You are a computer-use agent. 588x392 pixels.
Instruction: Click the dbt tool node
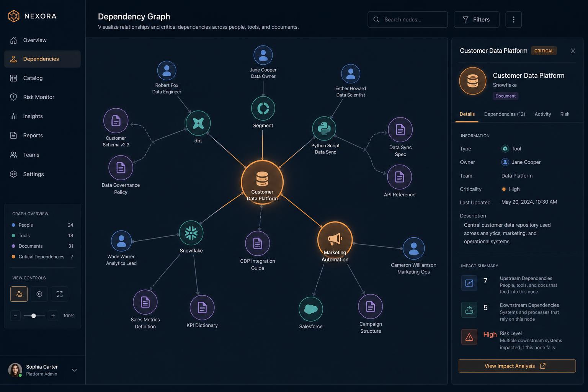[198, 123]
